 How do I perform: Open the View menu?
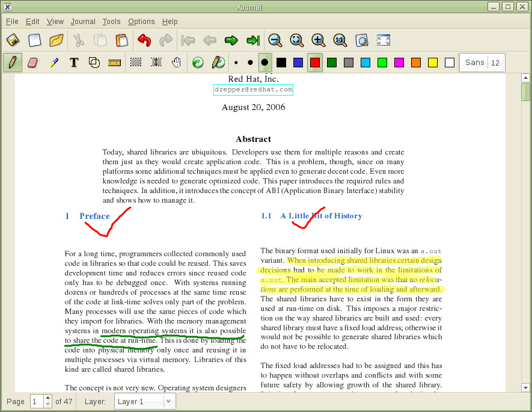tap(55, 22)
